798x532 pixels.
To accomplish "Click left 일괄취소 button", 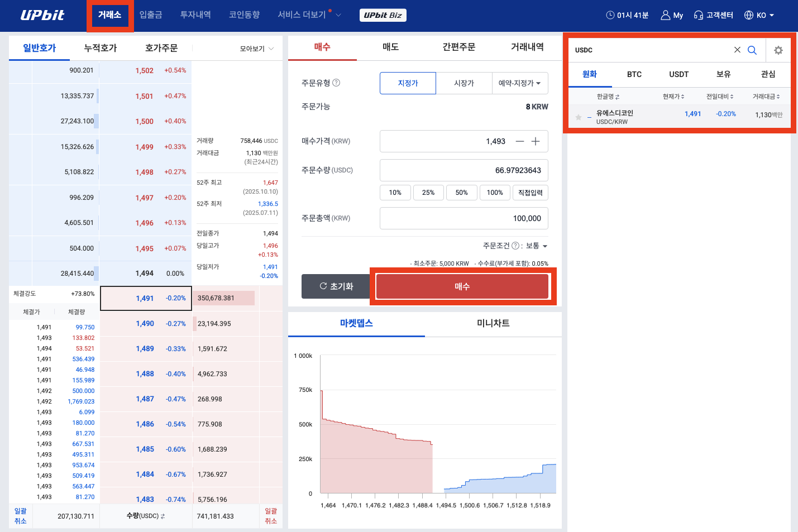I will (x=21, y=516).
